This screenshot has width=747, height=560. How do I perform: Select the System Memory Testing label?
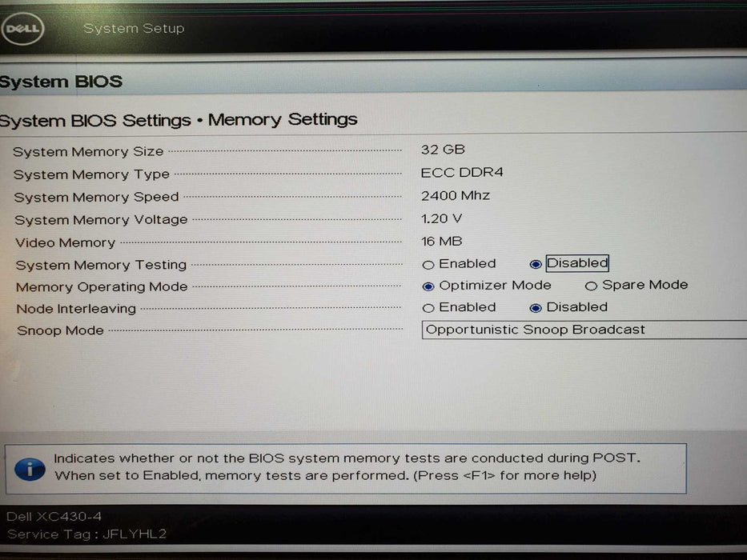point(101,265)
